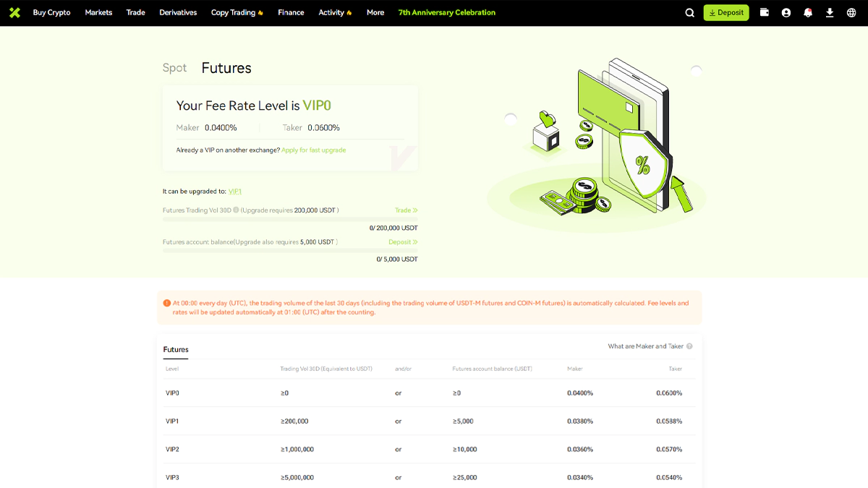Expand the Buy Crypto menu
Screen dimensions: 868x488
pos(51,12)
